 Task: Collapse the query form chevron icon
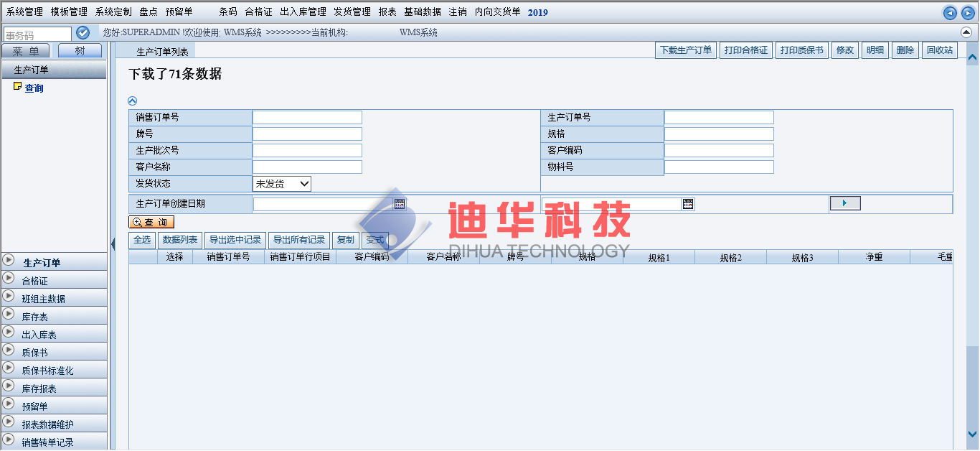(132, 101)
